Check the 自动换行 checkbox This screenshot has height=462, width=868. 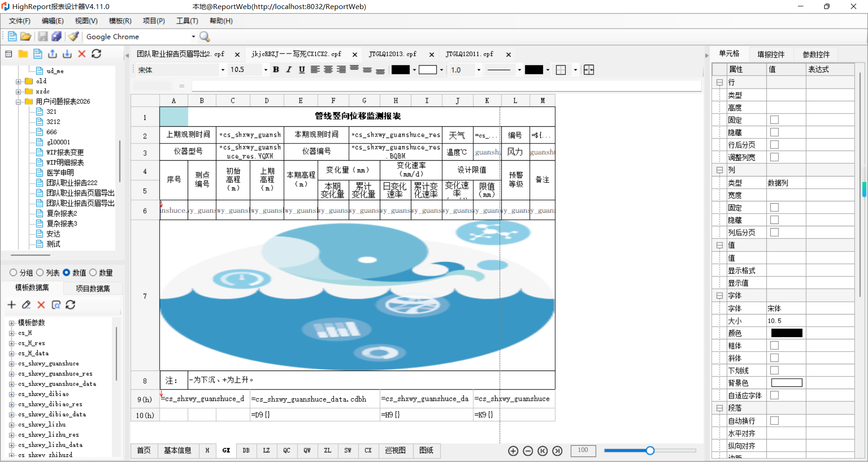pos(774,420)
